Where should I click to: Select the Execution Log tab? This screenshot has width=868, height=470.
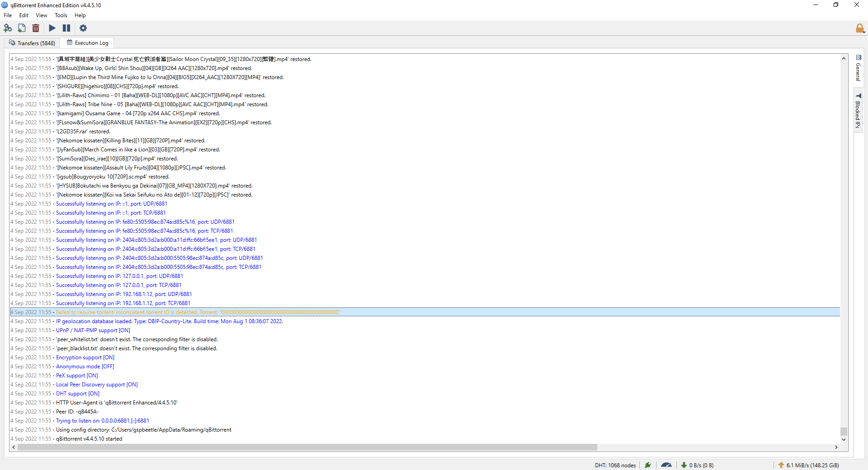click(87, 42)
